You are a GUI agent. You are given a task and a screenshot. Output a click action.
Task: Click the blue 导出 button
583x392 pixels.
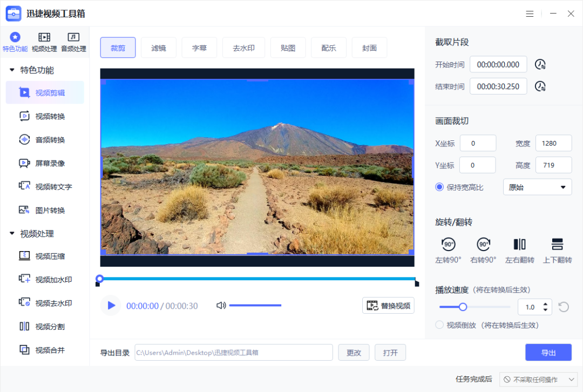[548, 353]
